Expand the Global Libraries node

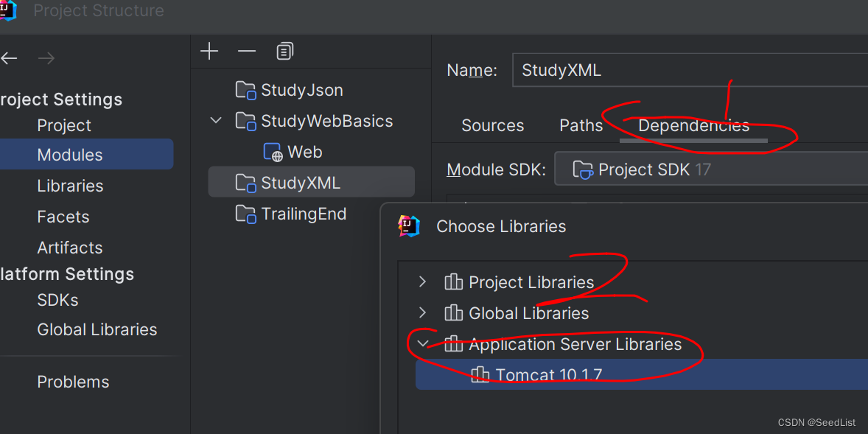(423, 313)
